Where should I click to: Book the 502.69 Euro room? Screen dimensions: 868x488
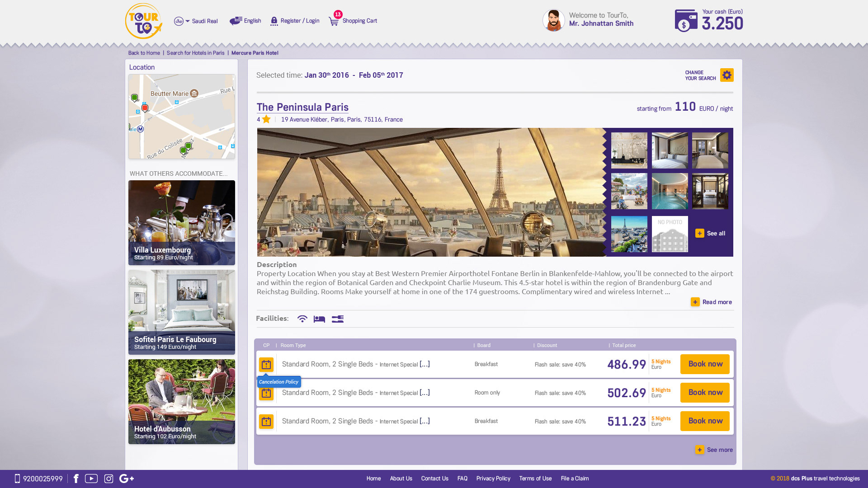click(705, 393)
